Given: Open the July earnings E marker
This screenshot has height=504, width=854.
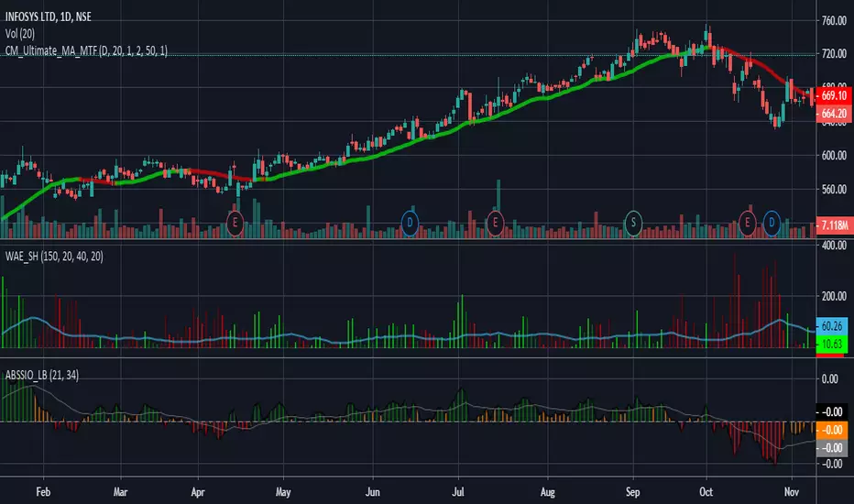Looking at the screenshot, I should 495,223.
